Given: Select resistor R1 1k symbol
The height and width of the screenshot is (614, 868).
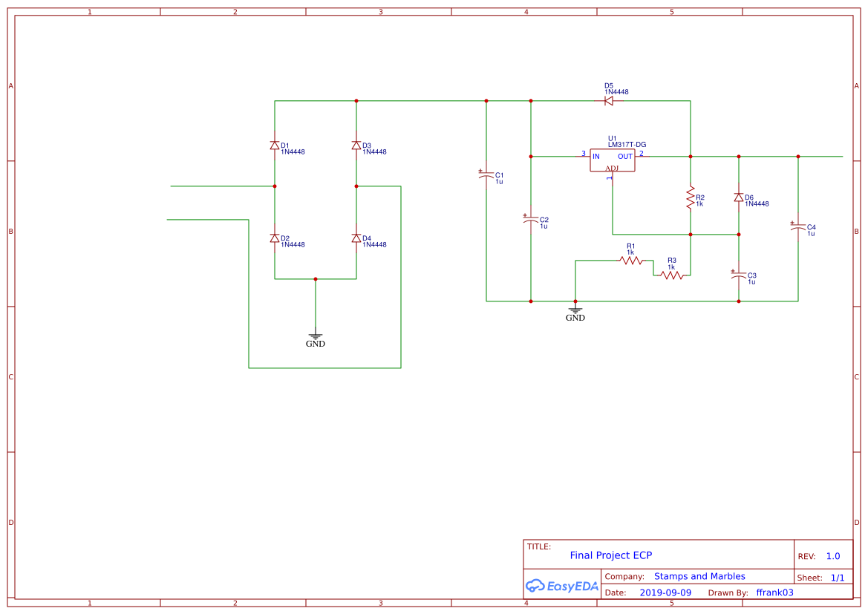Looking at the screenshot, I should pyautogui.click(x=630, y=260).
